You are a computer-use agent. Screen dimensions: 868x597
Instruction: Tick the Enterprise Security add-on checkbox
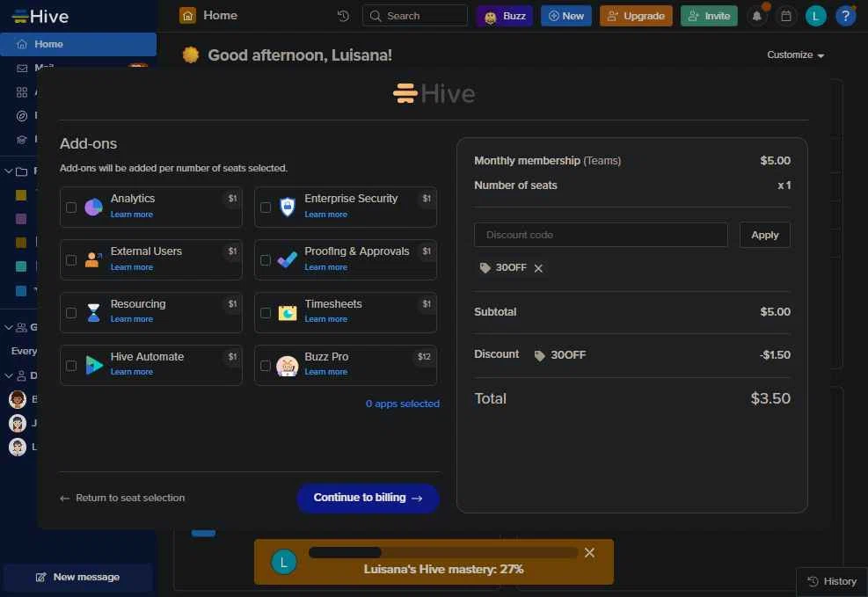(x=266, y=207)
